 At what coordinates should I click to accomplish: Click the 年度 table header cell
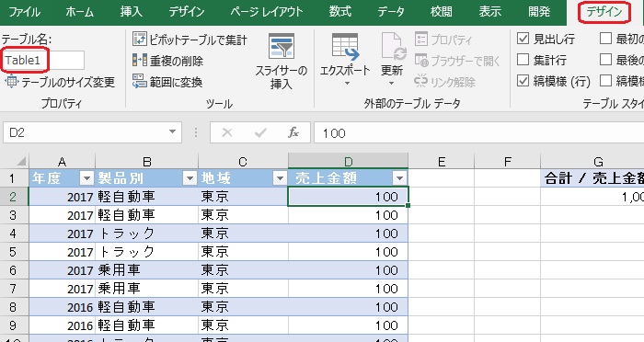click(62, 177)
